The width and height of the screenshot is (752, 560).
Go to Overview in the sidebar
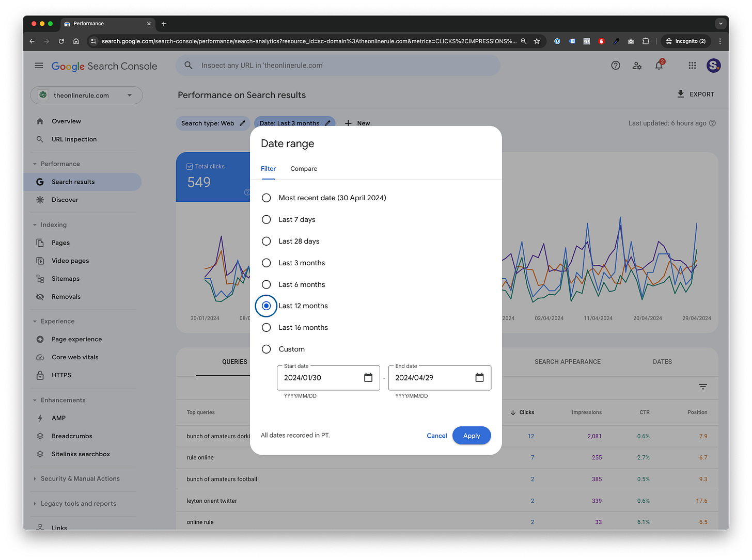pos(66,121)
